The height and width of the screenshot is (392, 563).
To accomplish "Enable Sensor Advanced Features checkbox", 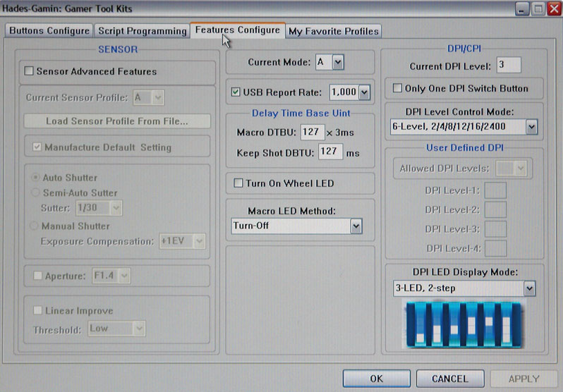I will pyautogui.click(x=29, y=71).
